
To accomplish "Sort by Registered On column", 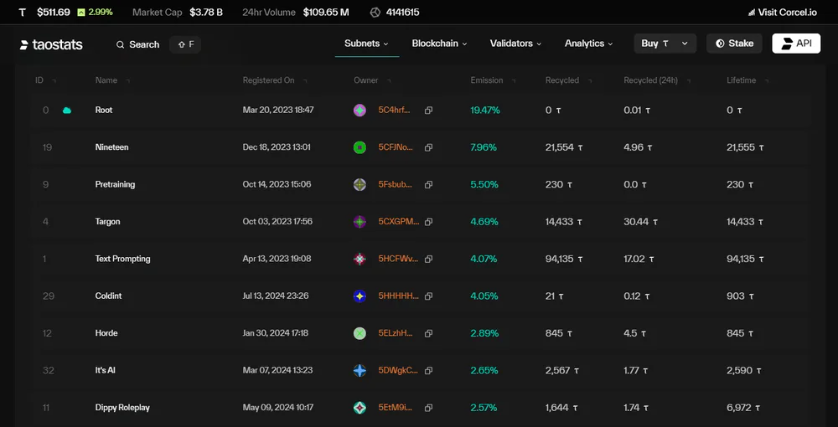I will (x=275, y=80).
